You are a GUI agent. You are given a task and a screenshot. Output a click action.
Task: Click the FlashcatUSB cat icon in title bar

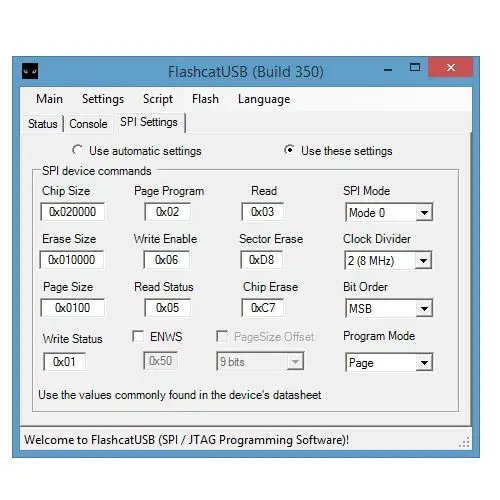pyautogui.click(x=30, y=71)
